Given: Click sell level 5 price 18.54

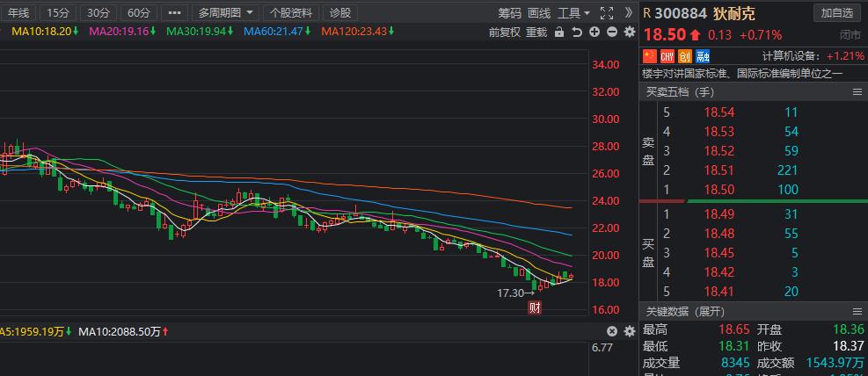Looking at the screenshot, I should pos(719,112).
